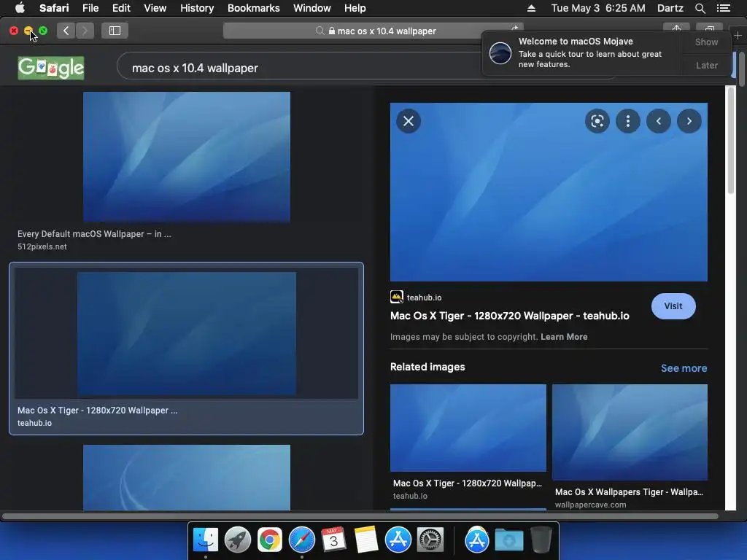Open the Edit menu

click(x=121, y=8)
